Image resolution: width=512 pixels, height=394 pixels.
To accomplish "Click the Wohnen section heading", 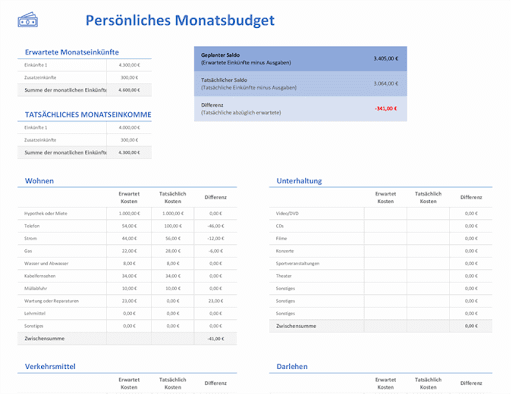I will pos(39,181).
